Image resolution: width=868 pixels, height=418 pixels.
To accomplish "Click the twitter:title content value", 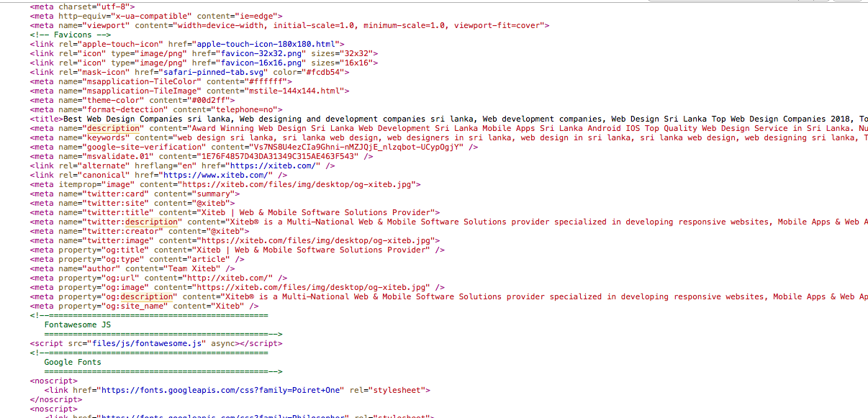I will coord(315,212).
